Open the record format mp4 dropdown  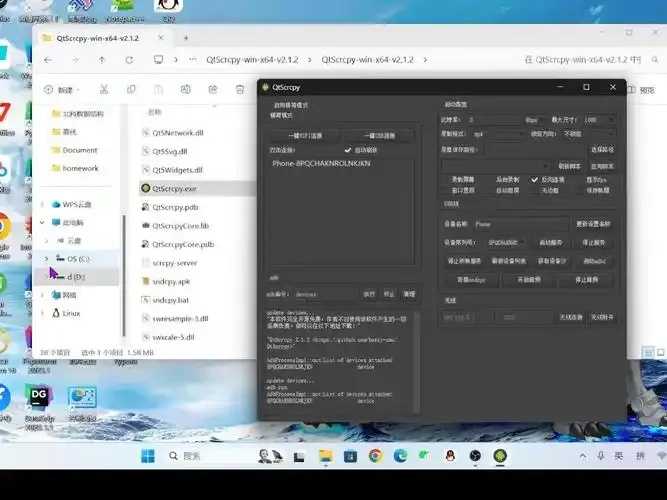[498, 134]
